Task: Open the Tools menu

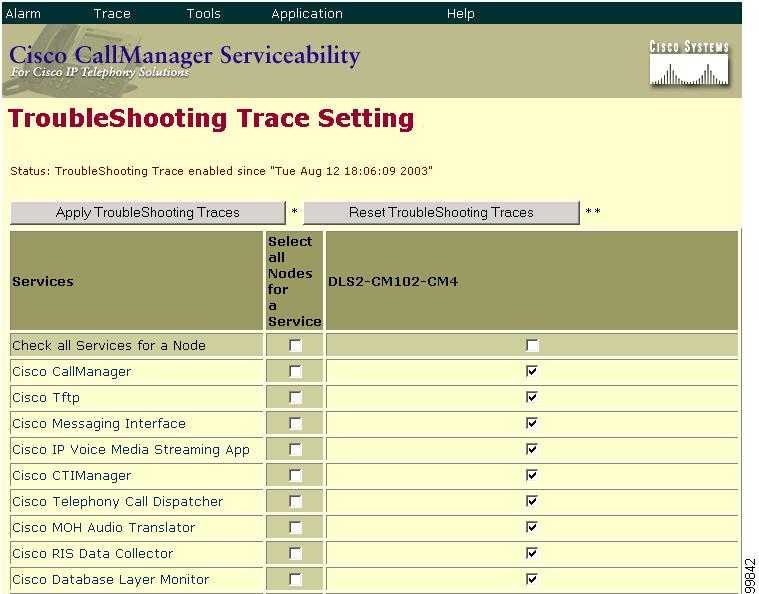Action: 203,14
